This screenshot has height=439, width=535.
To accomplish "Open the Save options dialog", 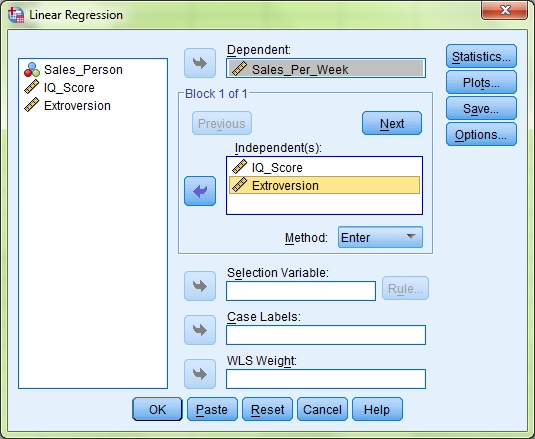I will coord(481,108).
